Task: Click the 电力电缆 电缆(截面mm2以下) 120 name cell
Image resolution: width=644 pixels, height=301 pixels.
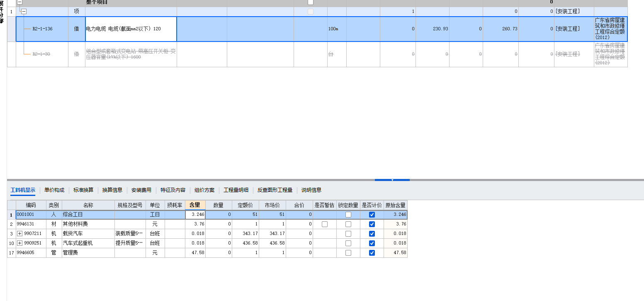Action: pos(131,29)
